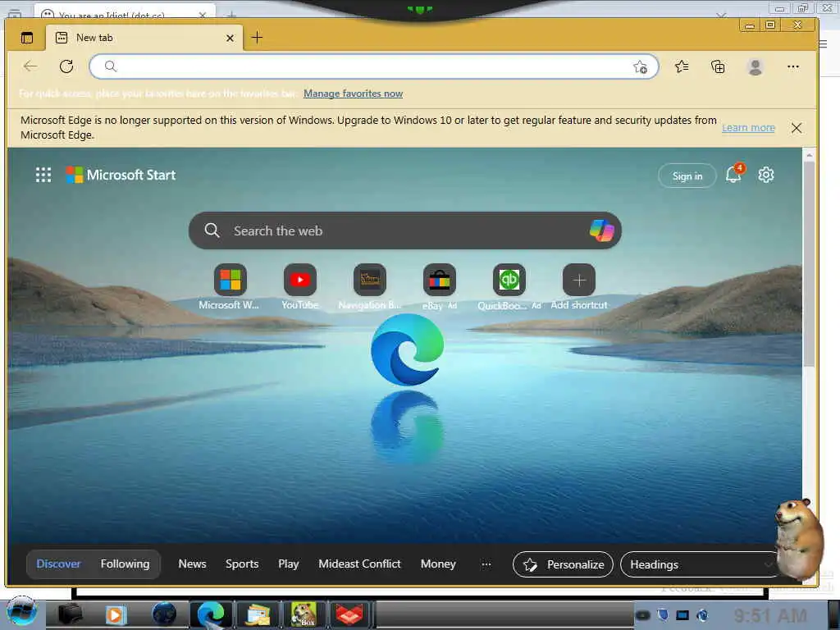Open the Money category
The height and width of the screenshot is (630, 840).
(438, 564)
